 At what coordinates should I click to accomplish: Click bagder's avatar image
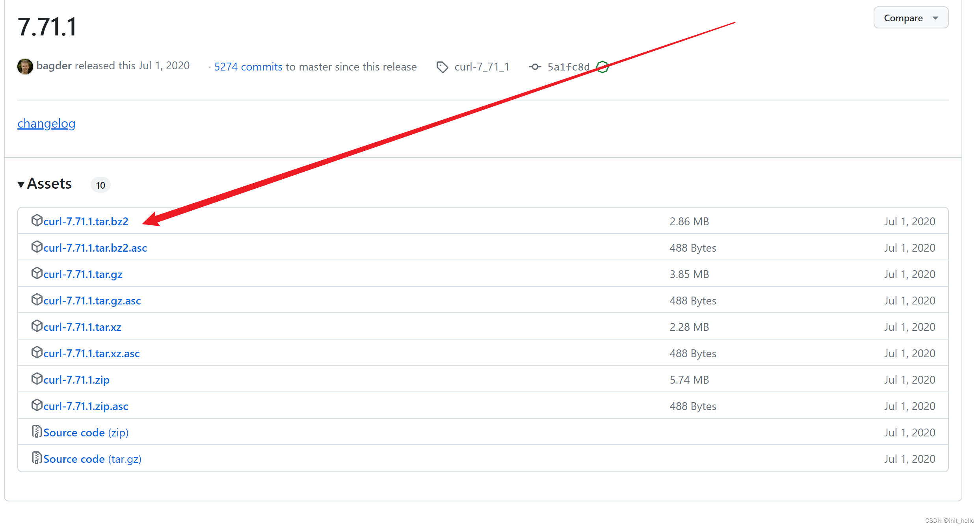click(25, 66)
